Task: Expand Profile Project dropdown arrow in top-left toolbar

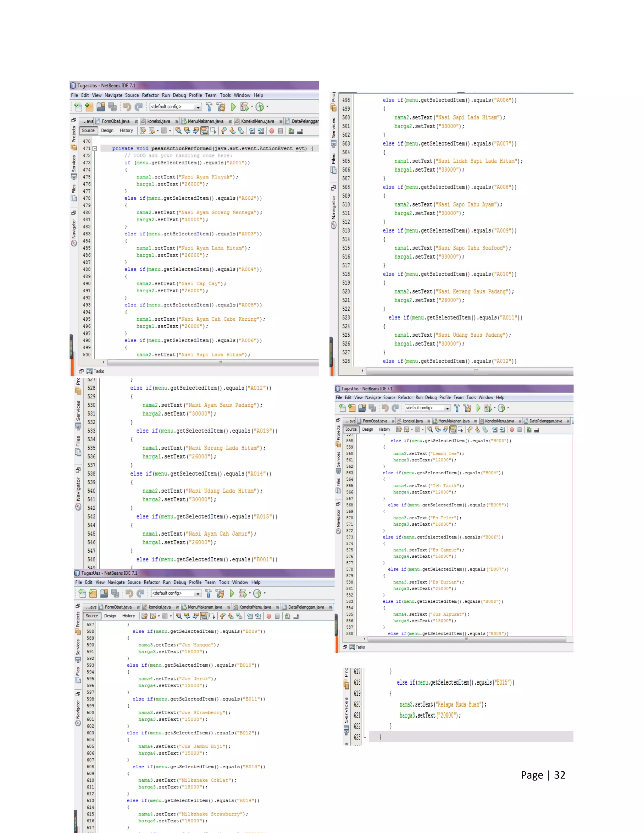Action: click(x=267, y=107)
